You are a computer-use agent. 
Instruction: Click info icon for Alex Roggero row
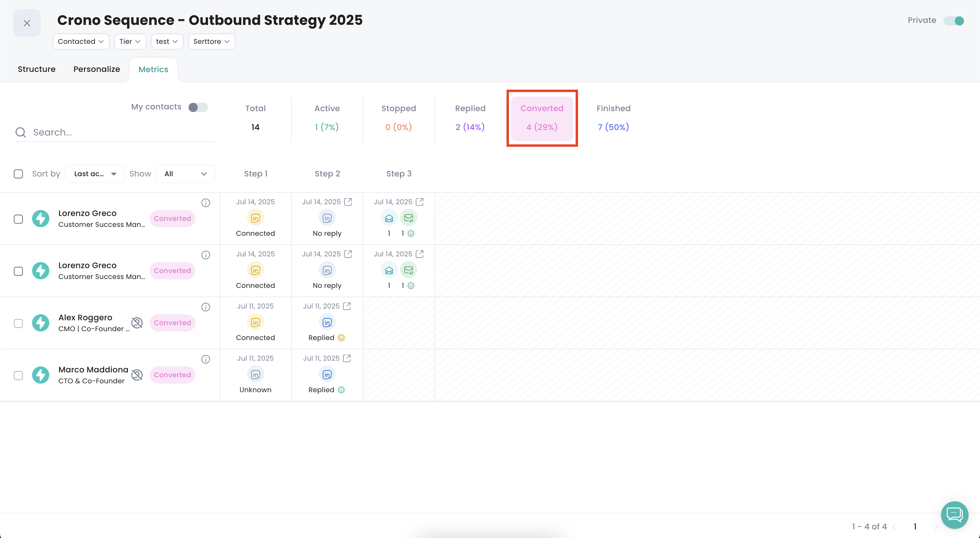(x=205, y=307)
